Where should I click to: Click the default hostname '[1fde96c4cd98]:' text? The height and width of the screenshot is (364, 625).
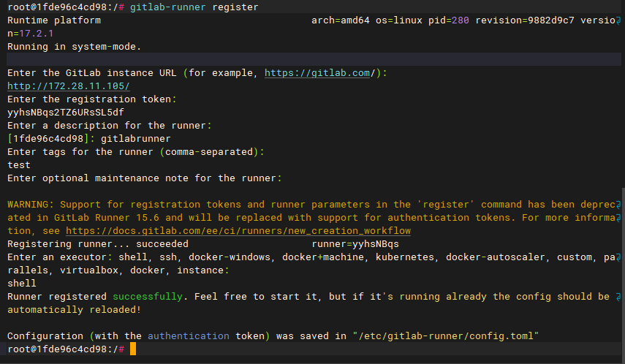pyautogui.click(x=51, y=139)
